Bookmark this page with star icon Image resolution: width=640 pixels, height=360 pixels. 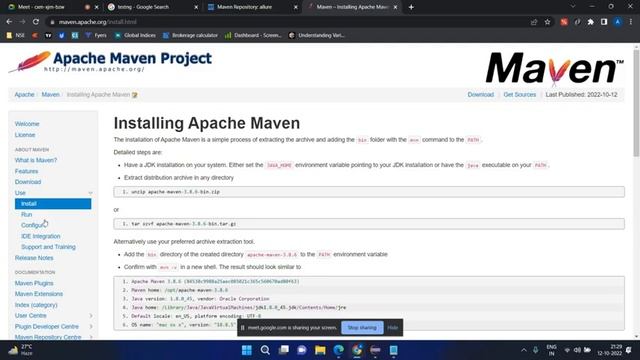coord(547,22)
